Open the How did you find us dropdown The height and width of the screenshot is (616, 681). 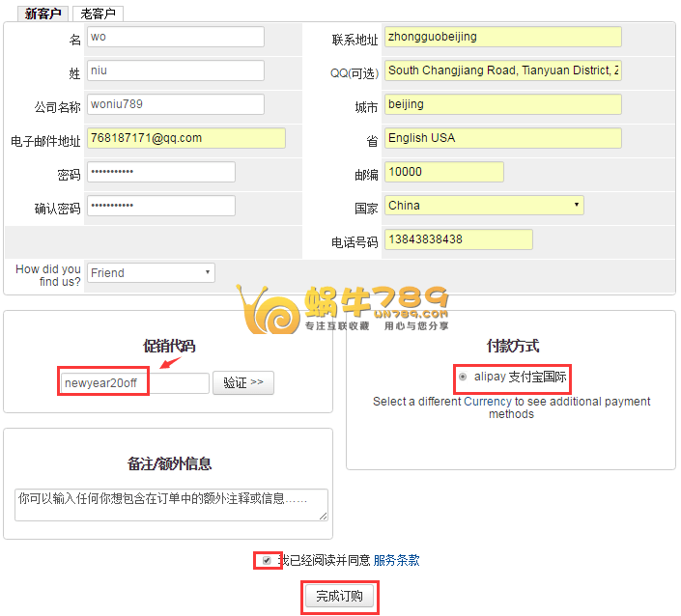(x=151, y=273)
